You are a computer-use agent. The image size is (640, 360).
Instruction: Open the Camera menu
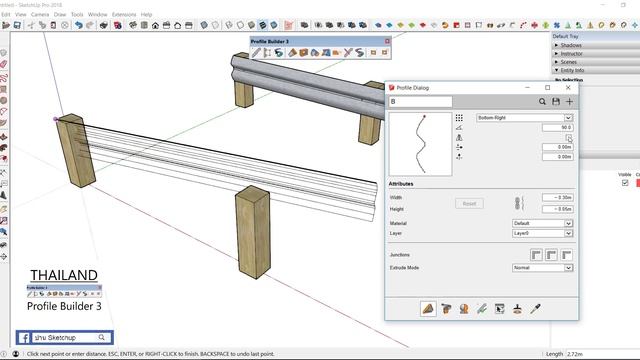click(x=40, y=15)
